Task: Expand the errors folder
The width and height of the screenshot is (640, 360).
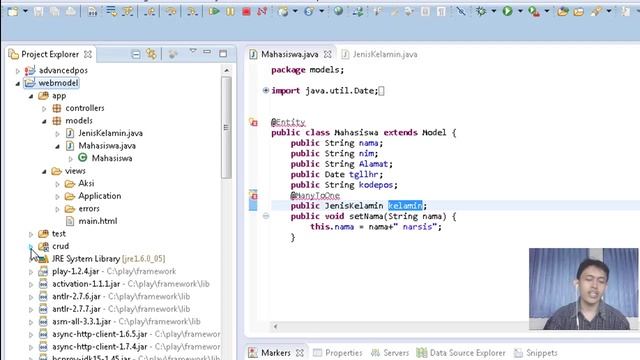Action: 57,209
